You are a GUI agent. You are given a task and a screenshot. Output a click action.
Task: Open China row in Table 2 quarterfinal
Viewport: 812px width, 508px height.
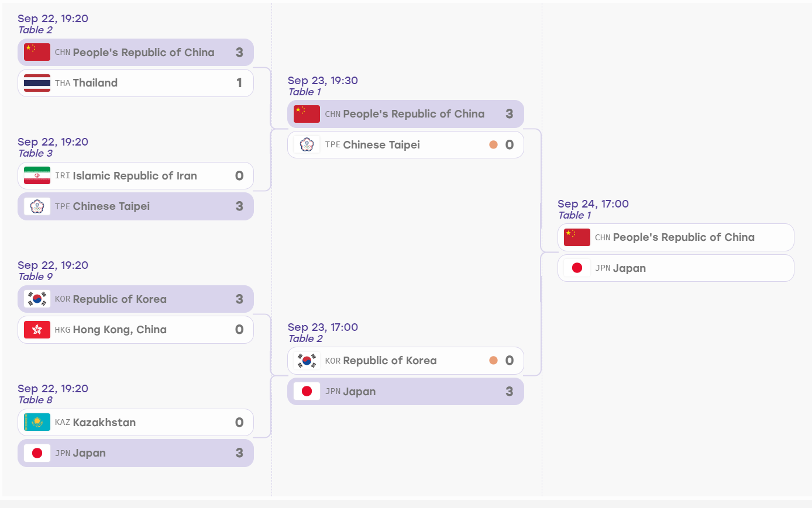coord(136,53)
